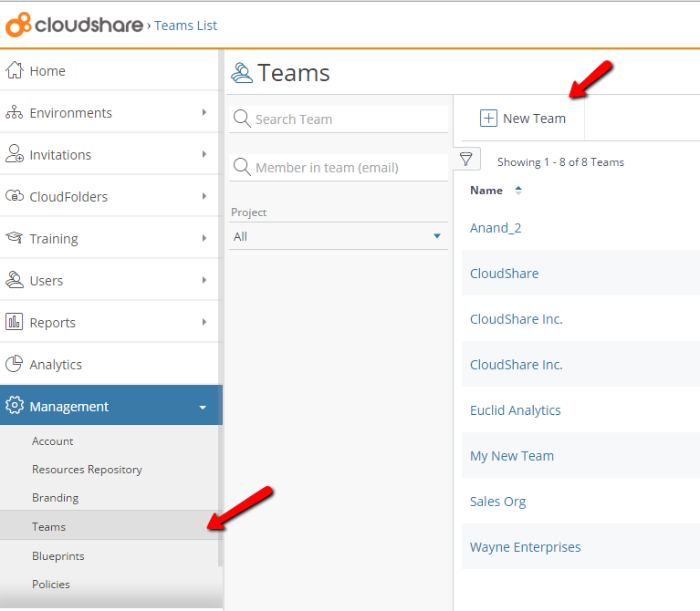Open Resources Repository under Management
Screen dimensions: 700x611
pos(87,469)
